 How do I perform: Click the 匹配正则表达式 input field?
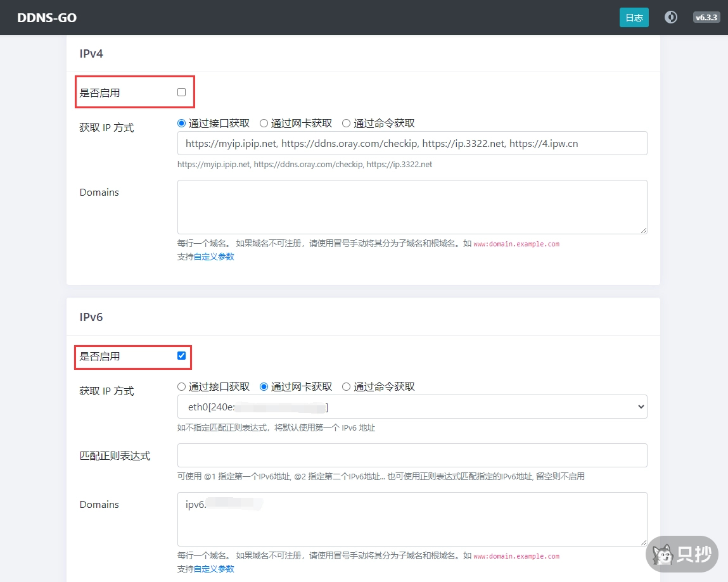point(412,455)
